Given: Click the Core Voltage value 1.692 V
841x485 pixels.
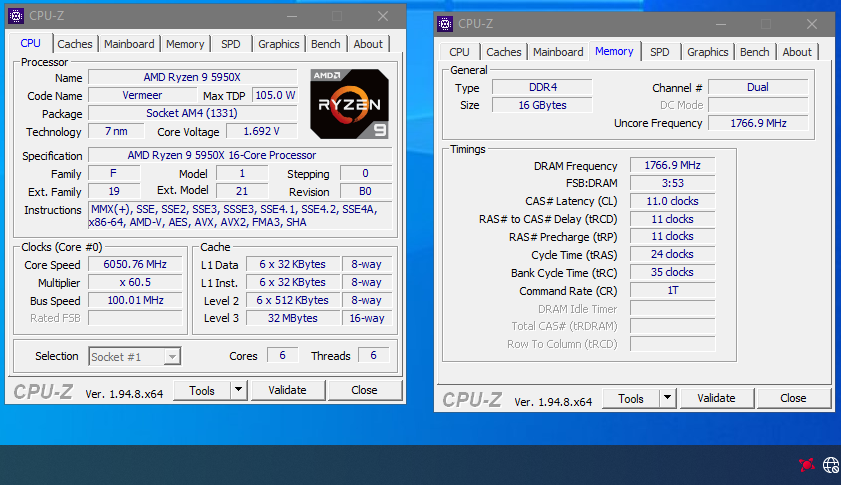Looking at the screenshot, I should 261,131.
